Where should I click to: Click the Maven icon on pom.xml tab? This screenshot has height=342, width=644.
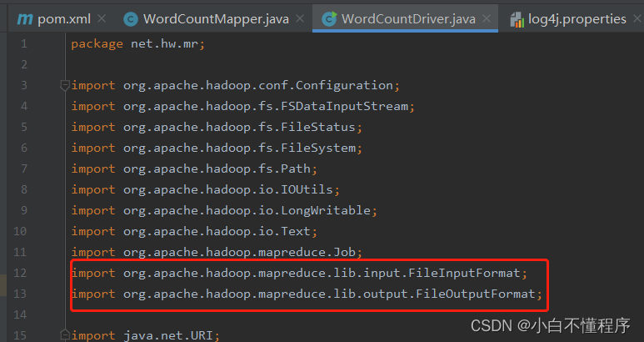25,19
